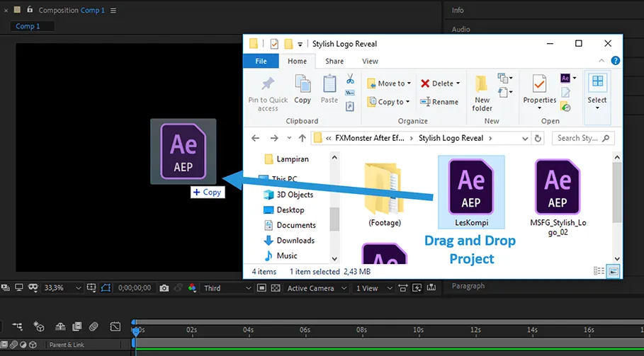Open the 33,3% magnification dropdown

(x=62, y=288)
